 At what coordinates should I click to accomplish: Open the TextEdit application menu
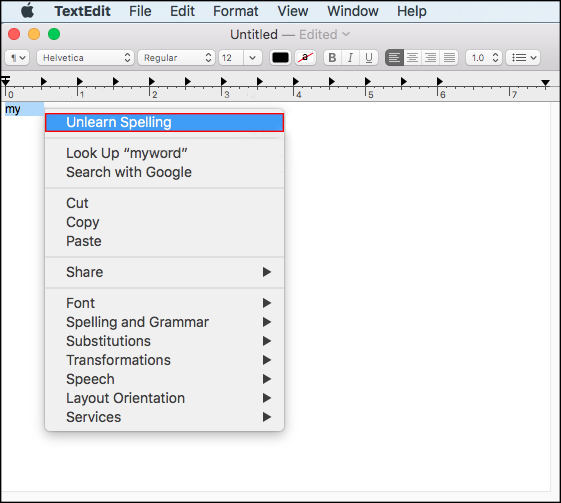82,11
